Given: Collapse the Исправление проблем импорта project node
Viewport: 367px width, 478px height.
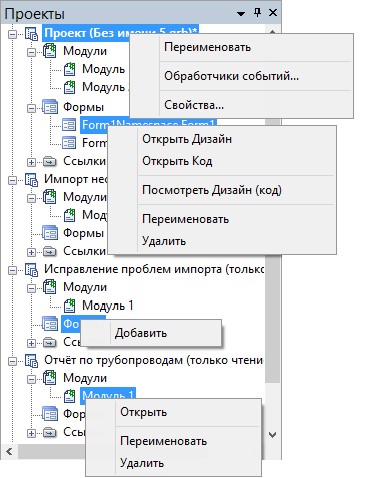Looking at the screenshot, I should coord(12,270).
